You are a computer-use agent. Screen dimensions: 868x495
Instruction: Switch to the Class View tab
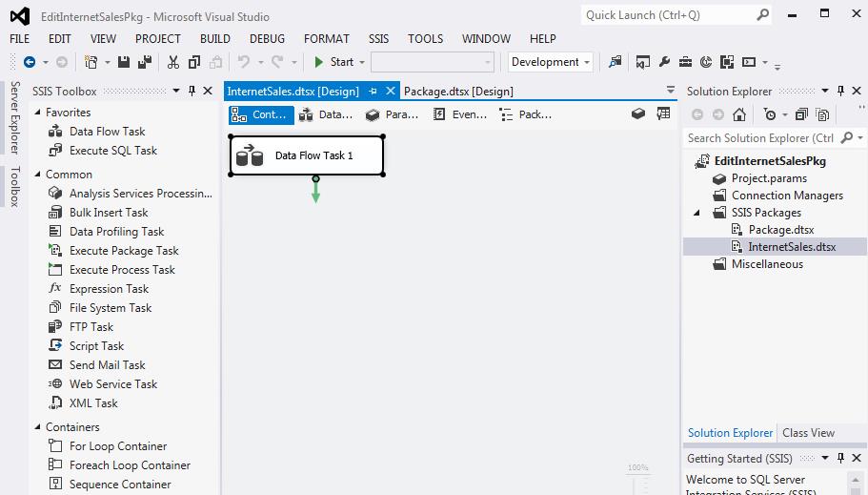[808, 433]
